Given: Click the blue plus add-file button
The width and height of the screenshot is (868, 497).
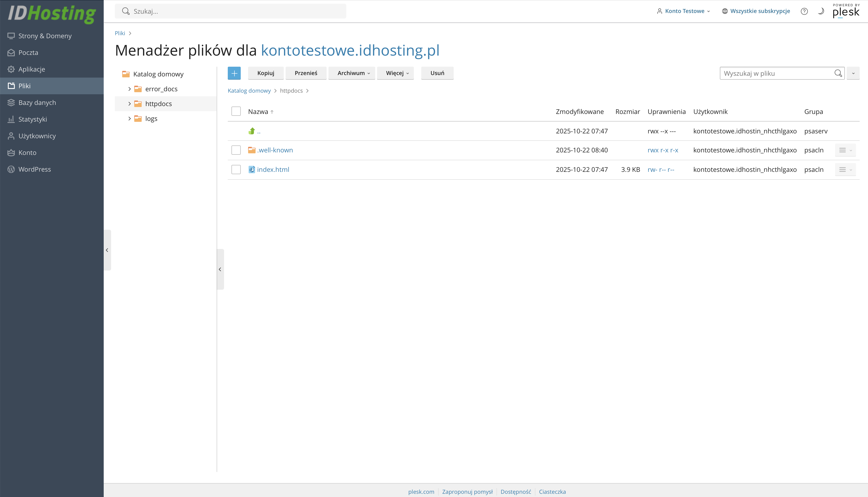Looking at the screenshot, I should [x=234, y=73].
